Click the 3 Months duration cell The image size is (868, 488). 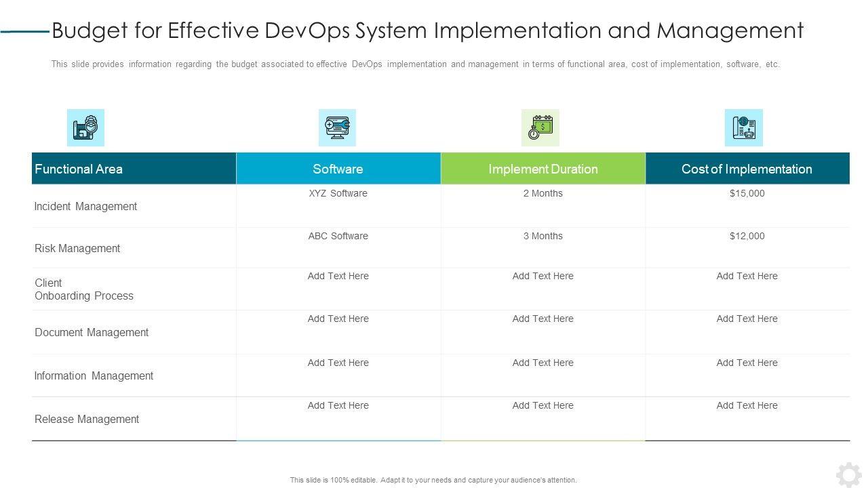pos(542,237)
